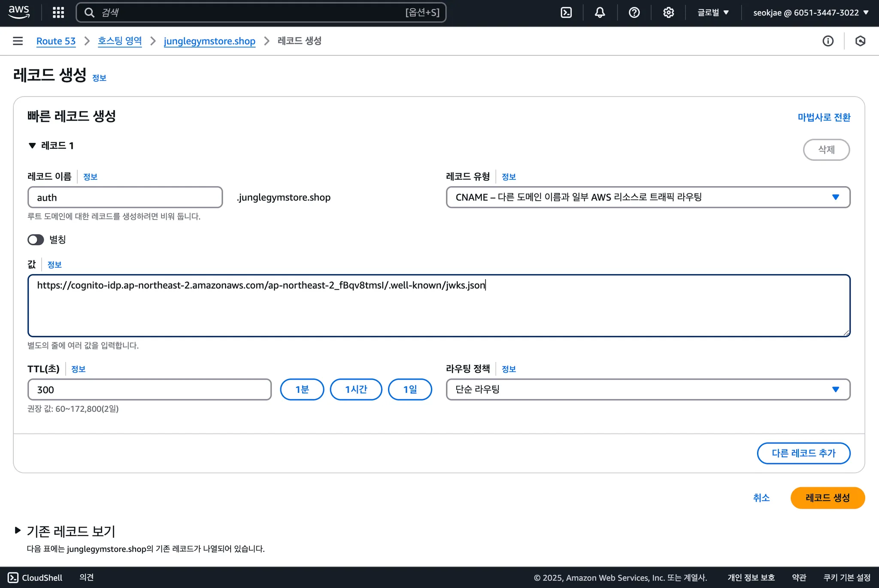The width and height of the screenshot is (879, 588).
Task: Launch CloudShell from the top bar icon
Action: [x=566, y=12]
